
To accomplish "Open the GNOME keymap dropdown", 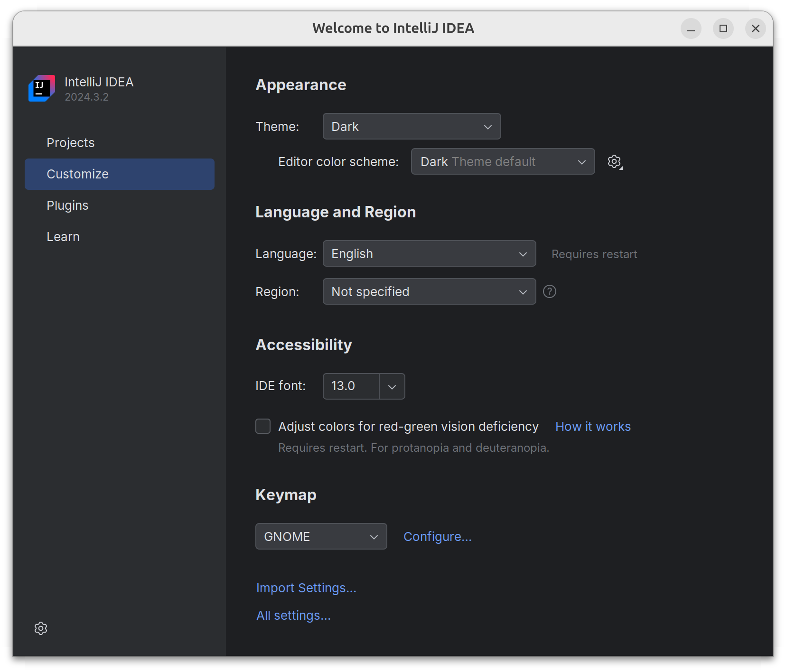I will (x=321, y=536).
